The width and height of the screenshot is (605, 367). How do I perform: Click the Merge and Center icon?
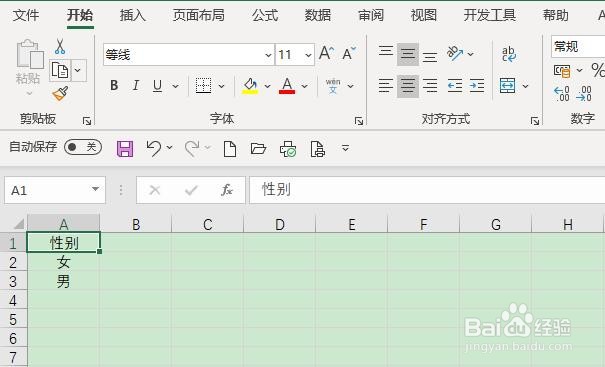[x=507, y=85]
